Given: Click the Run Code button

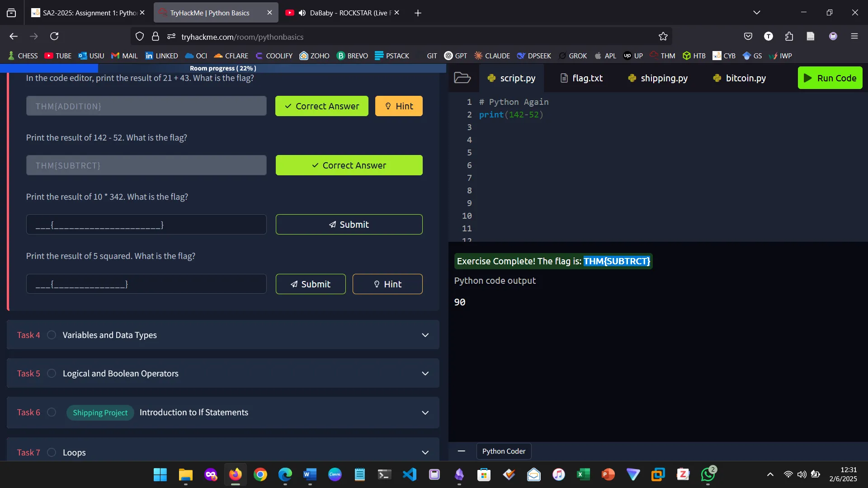Looking at the screenshot, I should pos(830,78).
